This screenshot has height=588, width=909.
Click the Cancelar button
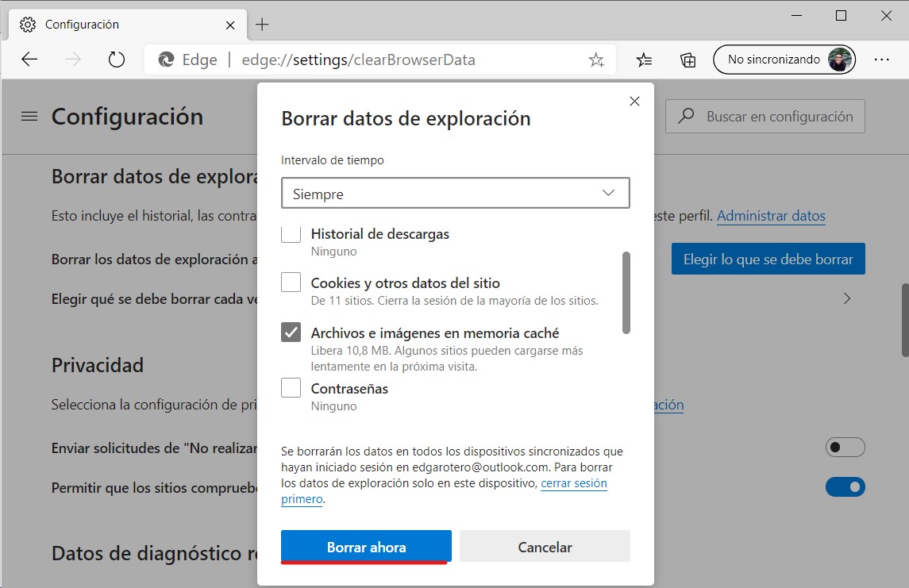(x=545, y=547)
